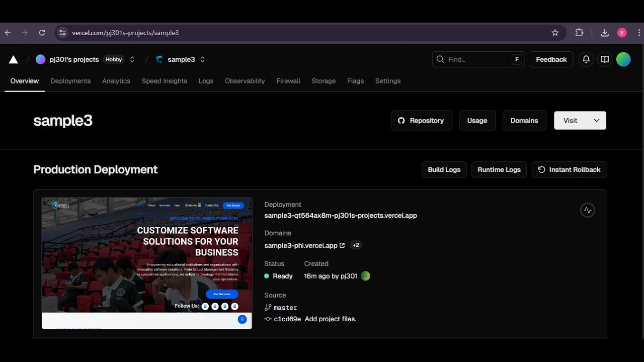Switch to the Firewall tab

point(288,81)
